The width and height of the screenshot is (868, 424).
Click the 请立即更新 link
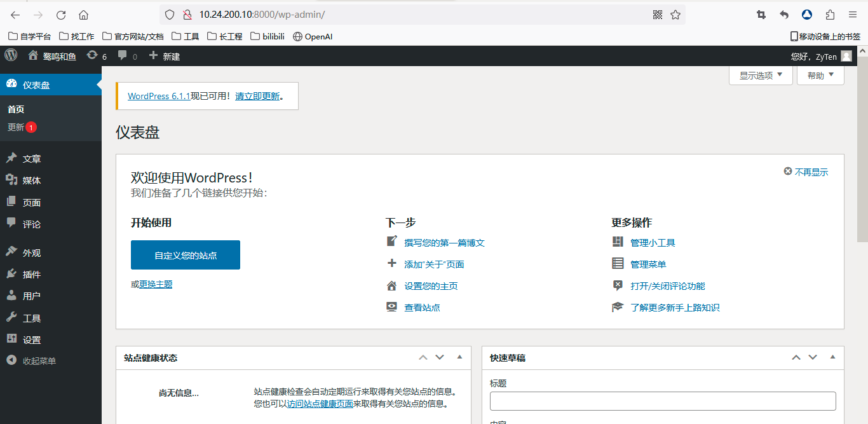[x=257, y=96]
